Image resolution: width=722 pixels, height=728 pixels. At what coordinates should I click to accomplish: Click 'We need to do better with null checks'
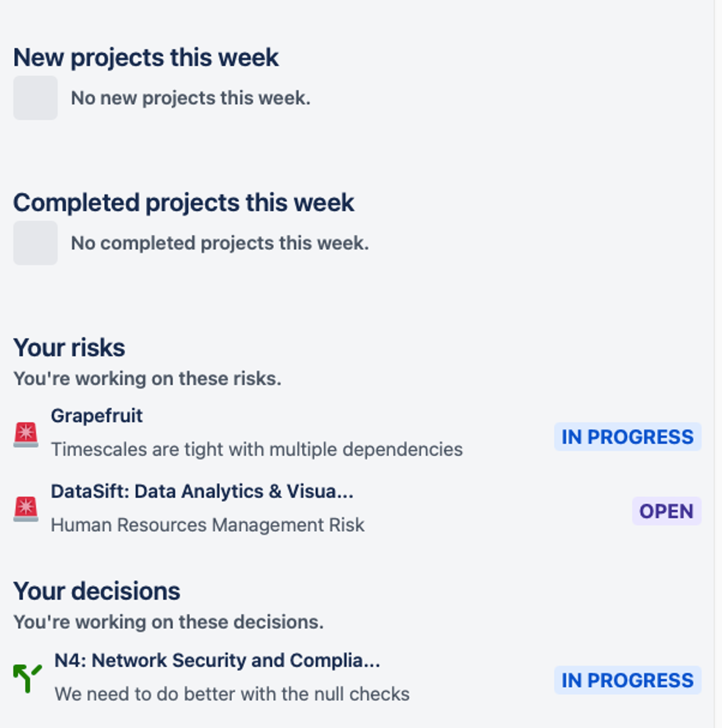coord(232,694)
